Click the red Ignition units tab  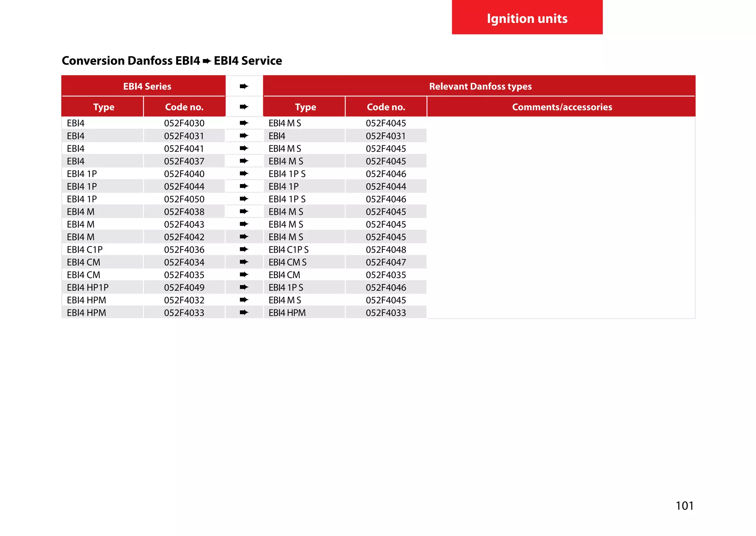point(527,18)
